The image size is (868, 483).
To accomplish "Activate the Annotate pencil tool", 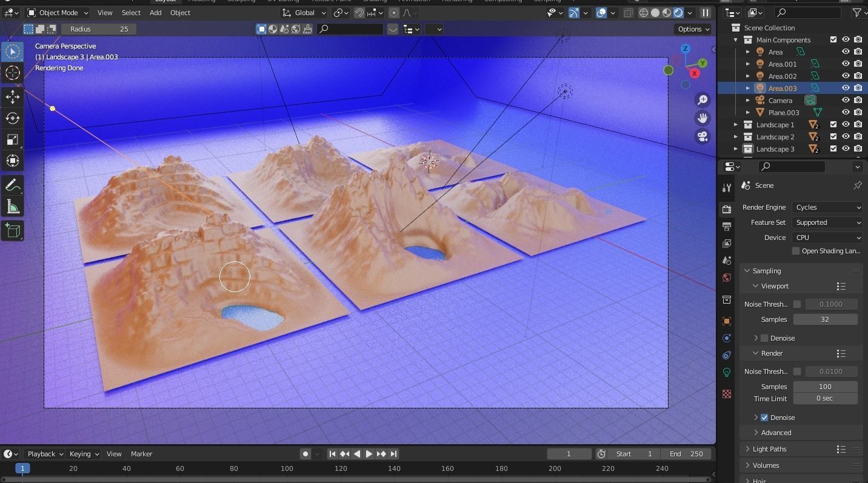I will 13,185.
